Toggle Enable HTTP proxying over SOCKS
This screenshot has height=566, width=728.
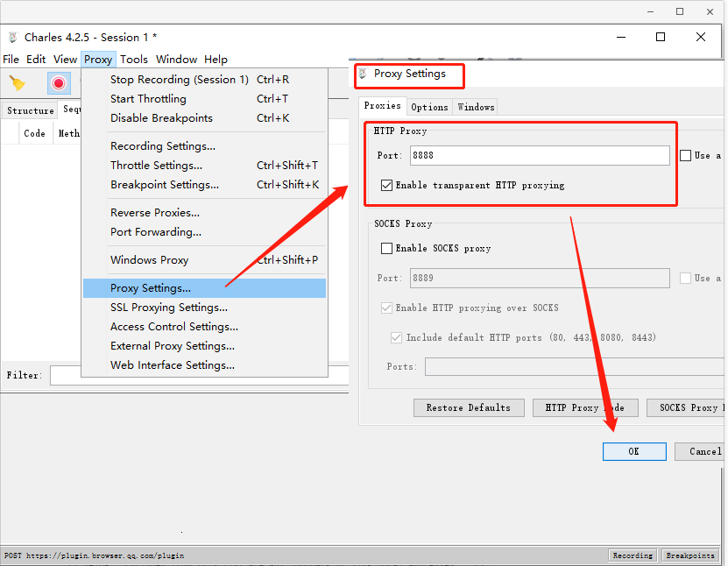click(x=386, y=308)
